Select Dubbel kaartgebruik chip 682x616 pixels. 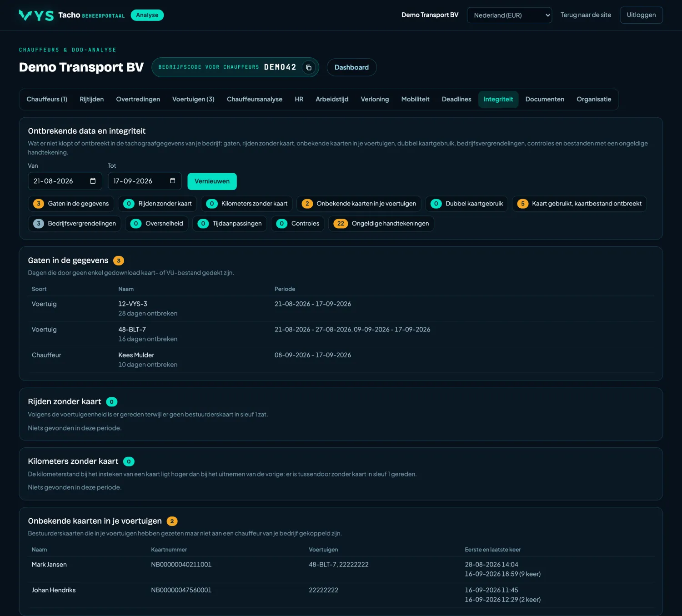tap(466, 204)
